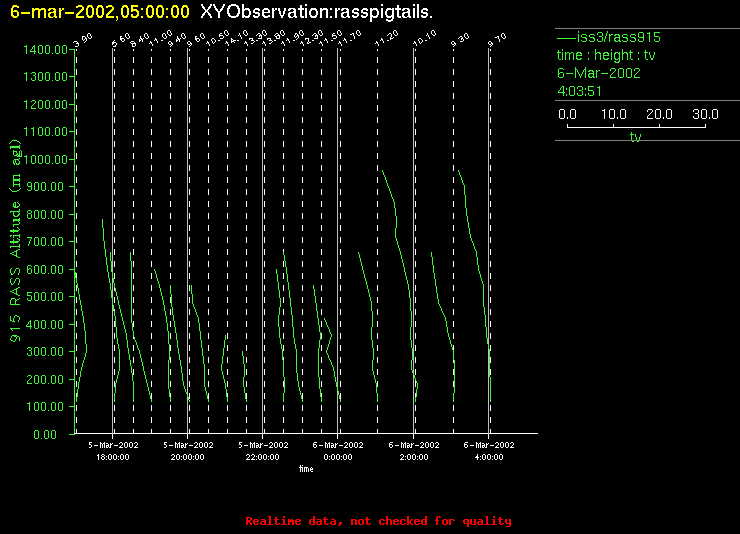Click the '5.60' profile label at top
This screenshot has height=534, width=740.
121,40
